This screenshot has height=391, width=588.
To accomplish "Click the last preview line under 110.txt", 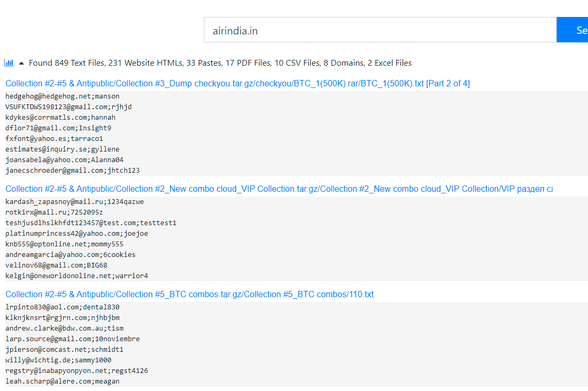I will [63, 381].
